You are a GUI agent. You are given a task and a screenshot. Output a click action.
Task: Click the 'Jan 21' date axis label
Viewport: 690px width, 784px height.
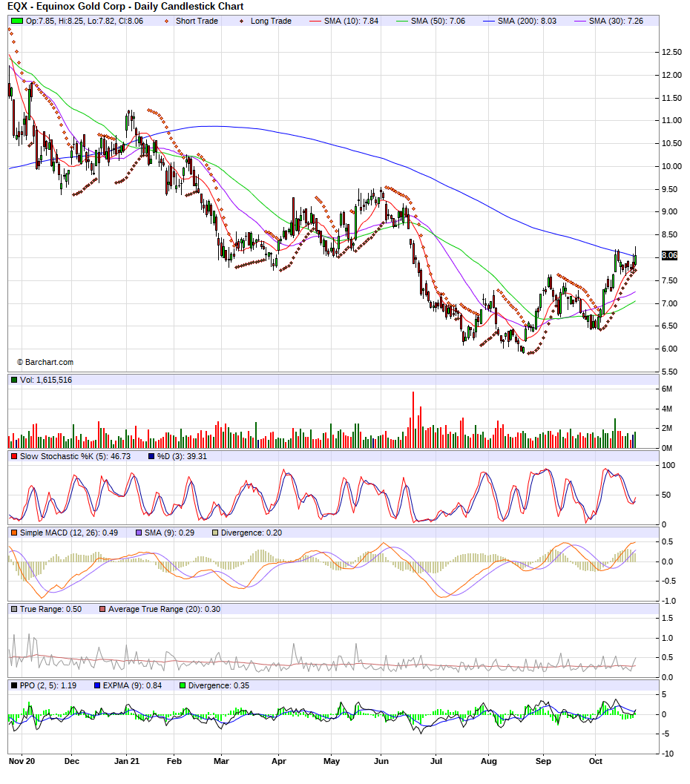(126, 762)
